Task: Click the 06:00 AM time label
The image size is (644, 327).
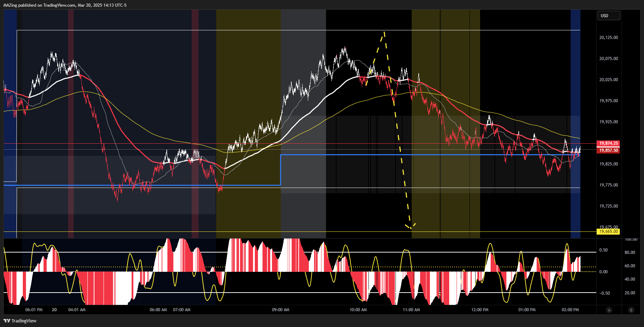Action: (x=158, y=310)
